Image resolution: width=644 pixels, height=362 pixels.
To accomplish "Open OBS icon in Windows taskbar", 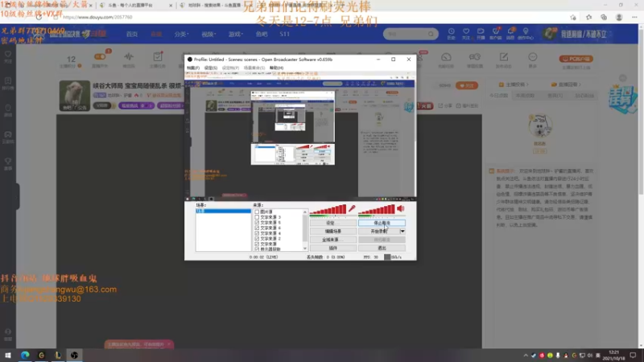I will (x=74, y=355).
